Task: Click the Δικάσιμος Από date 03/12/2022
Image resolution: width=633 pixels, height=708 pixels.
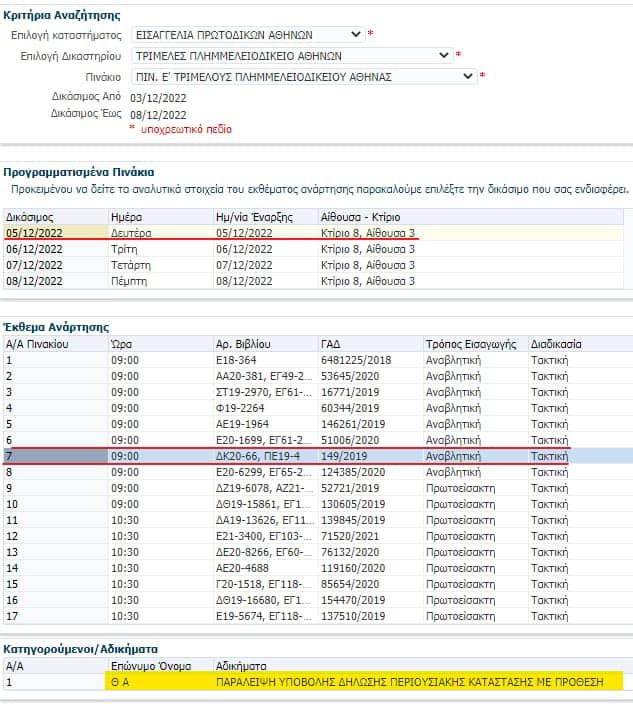Action: click(158, 98)
